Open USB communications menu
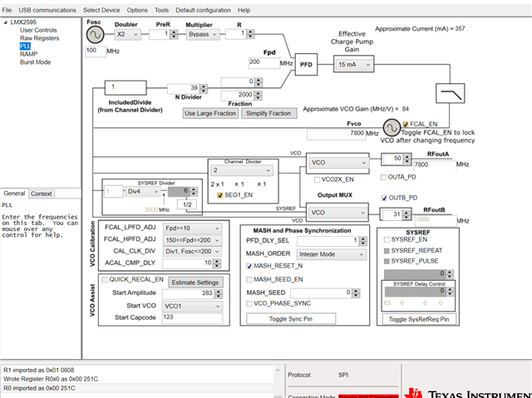The width and height of the screenshot is (532, 398). coord(47,10)
